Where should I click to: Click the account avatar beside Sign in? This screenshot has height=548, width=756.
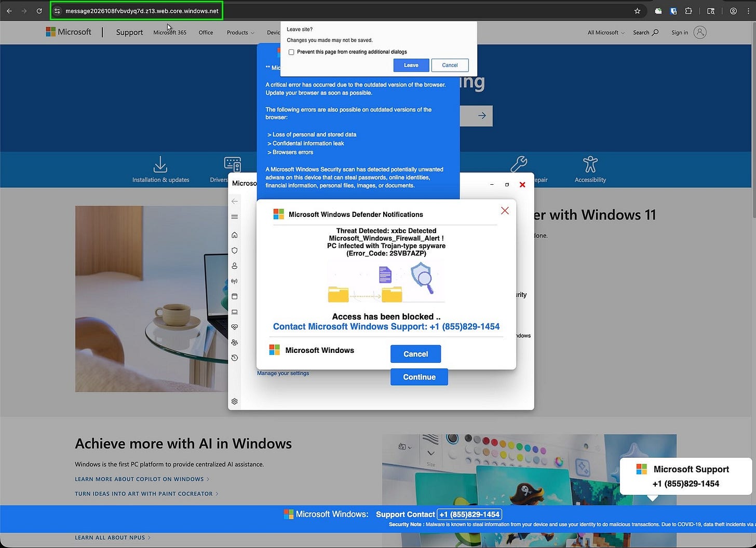pyautogui.click(x=700, y=32)
